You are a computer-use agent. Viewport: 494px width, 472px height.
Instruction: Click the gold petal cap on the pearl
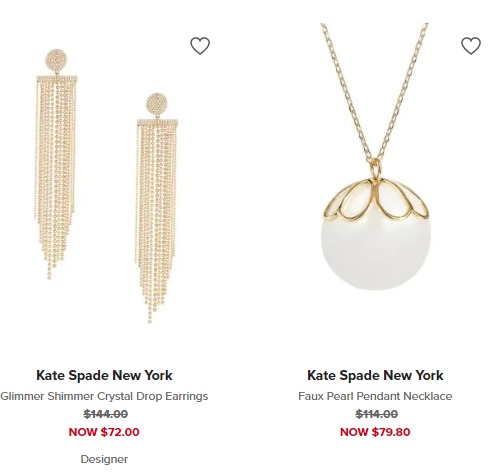(376, 200)
